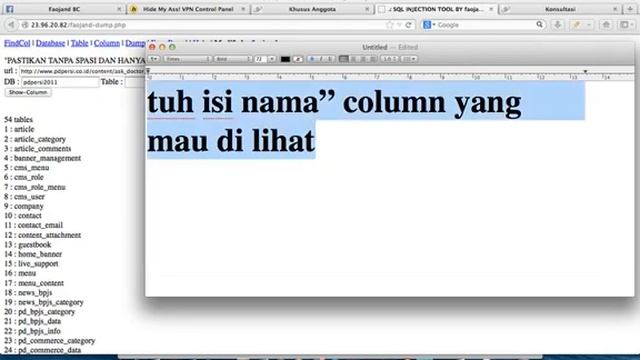Screen dimensions: 640x360
Task: Start the search with the magnifier icon
Action: coord(540,24)
